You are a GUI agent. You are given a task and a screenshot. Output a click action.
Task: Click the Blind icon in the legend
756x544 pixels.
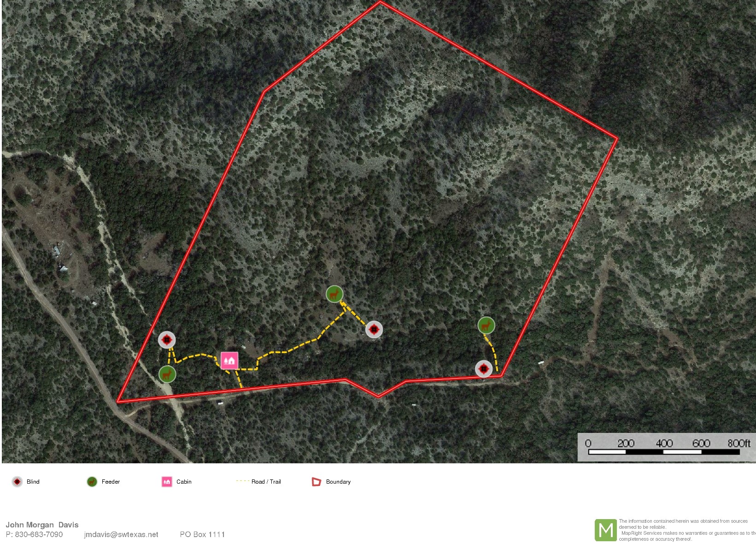click(17, 482)
